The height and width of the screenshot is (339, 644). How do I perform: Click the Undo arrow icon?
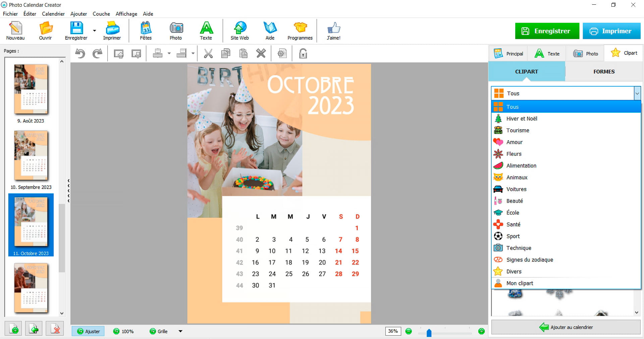[80, 53]
